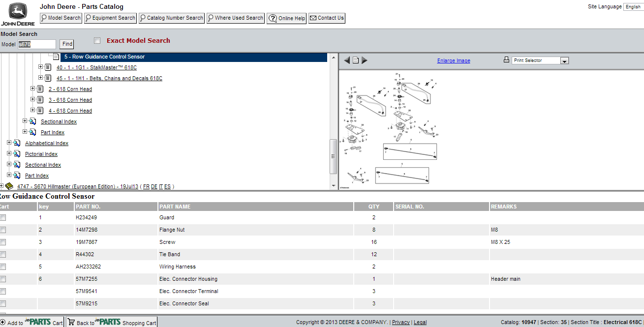Go to the next image with the right arrow
The width and height of the screenshot is (644, 327).
[365, 60]
